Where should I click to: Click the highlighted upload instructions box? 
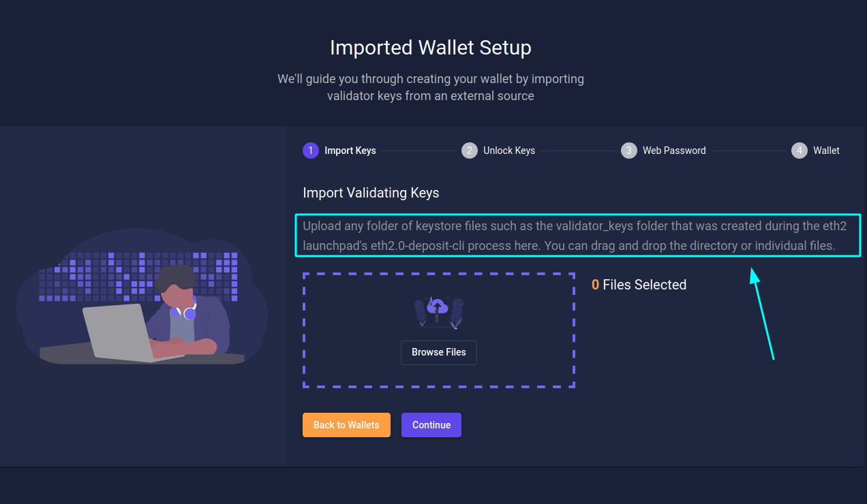click(578, 236)
